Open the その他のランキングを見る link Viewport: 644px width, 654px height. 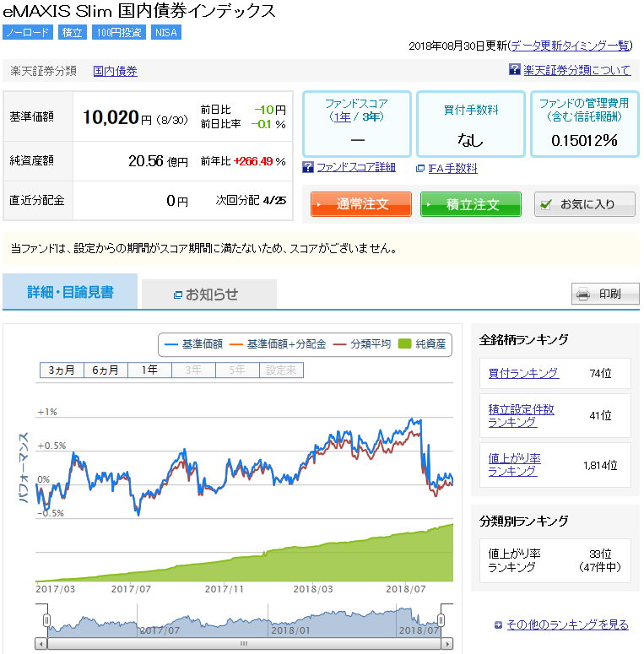point(567,624)
